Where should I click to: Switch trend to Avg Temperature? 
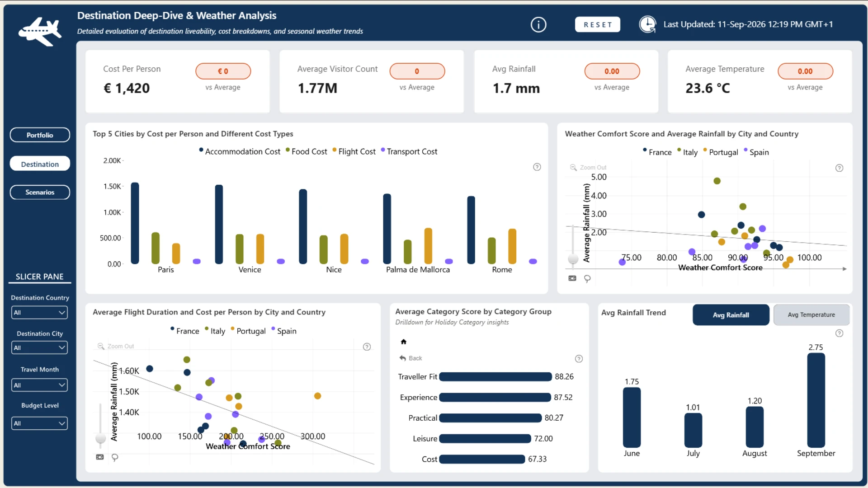[x=811, y=315]
